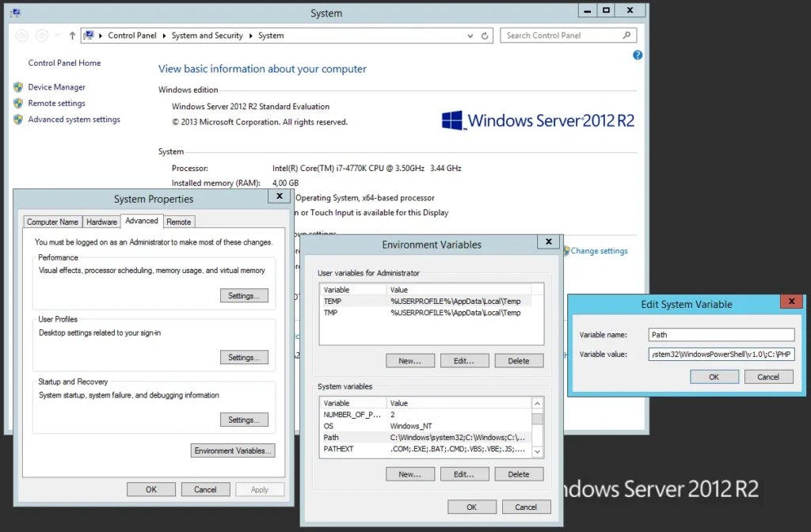
Task: Open Help with the blue question mark
Action: (638, 55)
